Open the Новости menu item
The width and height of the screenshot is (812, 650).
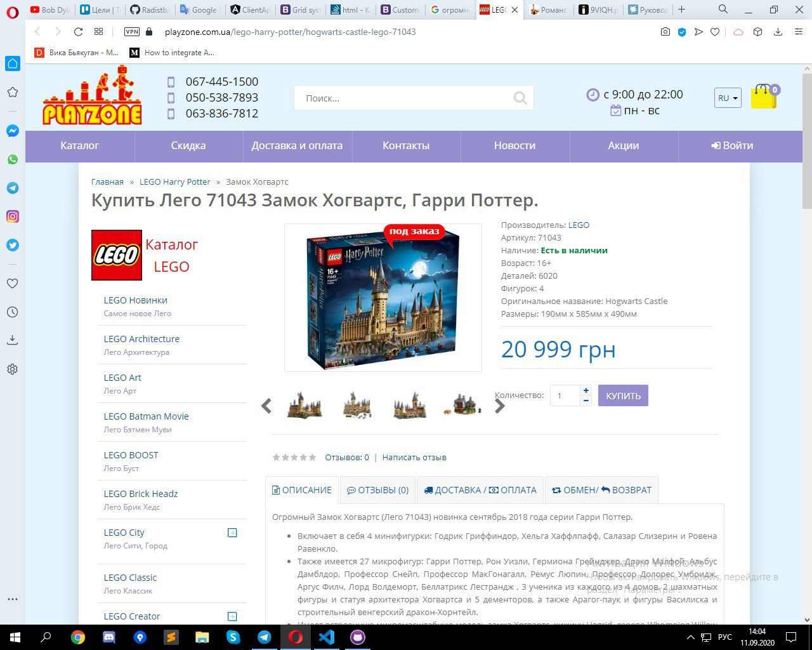click(x=514, y=145)
